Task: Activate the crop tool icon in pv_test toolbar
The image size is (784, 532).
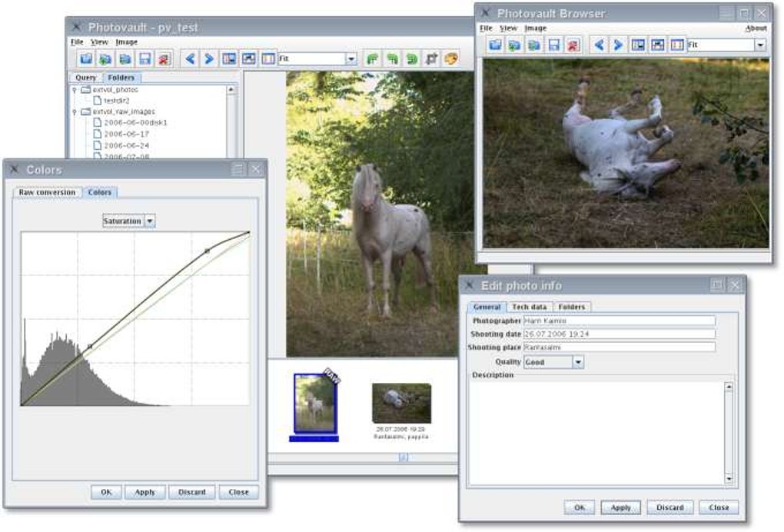Action: 431,59
